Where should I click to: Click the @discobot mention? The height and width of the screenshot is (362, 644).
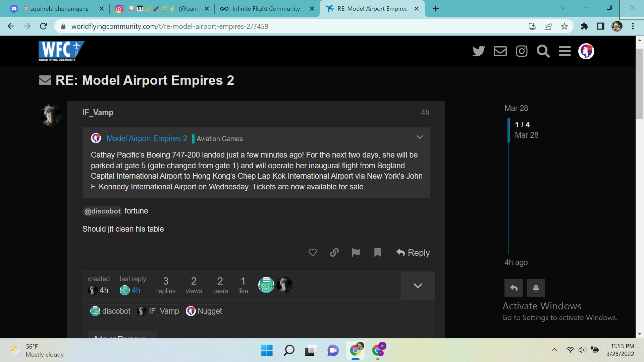(102, 211)
